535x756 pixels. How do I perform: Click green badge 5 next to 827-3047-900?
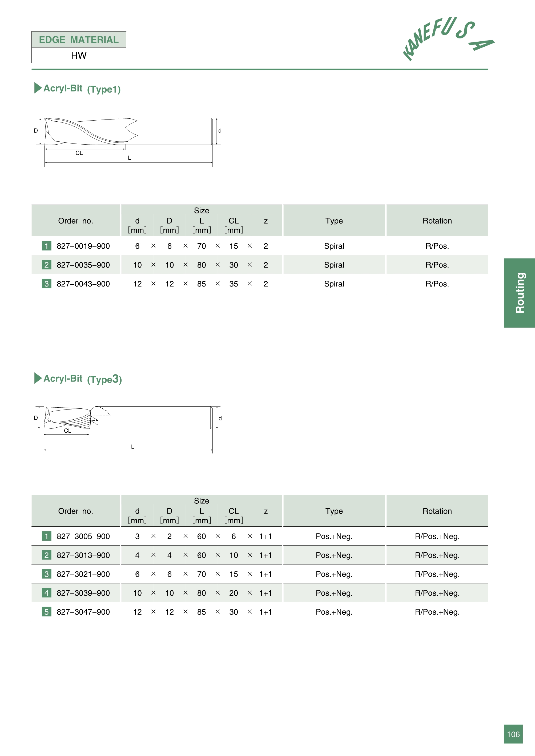tap(46, 612)
